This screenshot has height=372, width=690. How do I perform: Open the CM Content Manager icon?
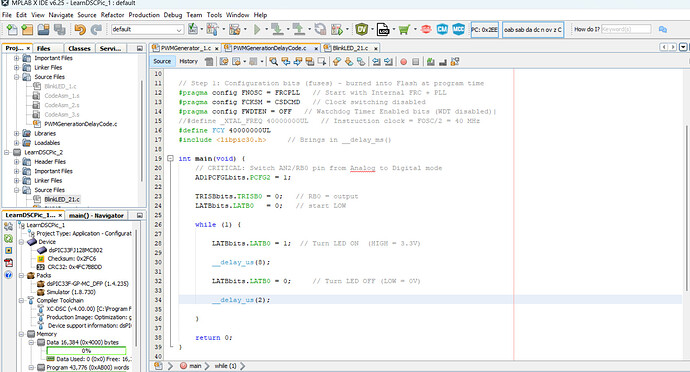442,29
